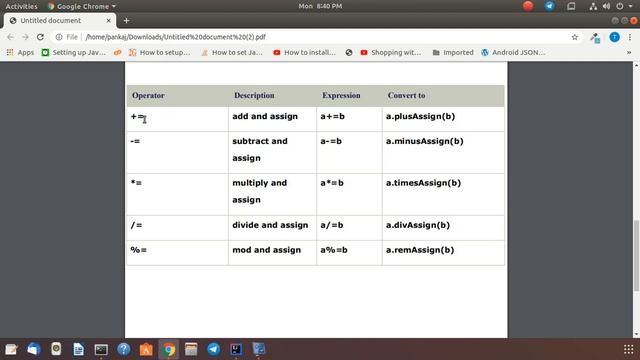
Task: Show applications grid button
Action: click(629, 349)
